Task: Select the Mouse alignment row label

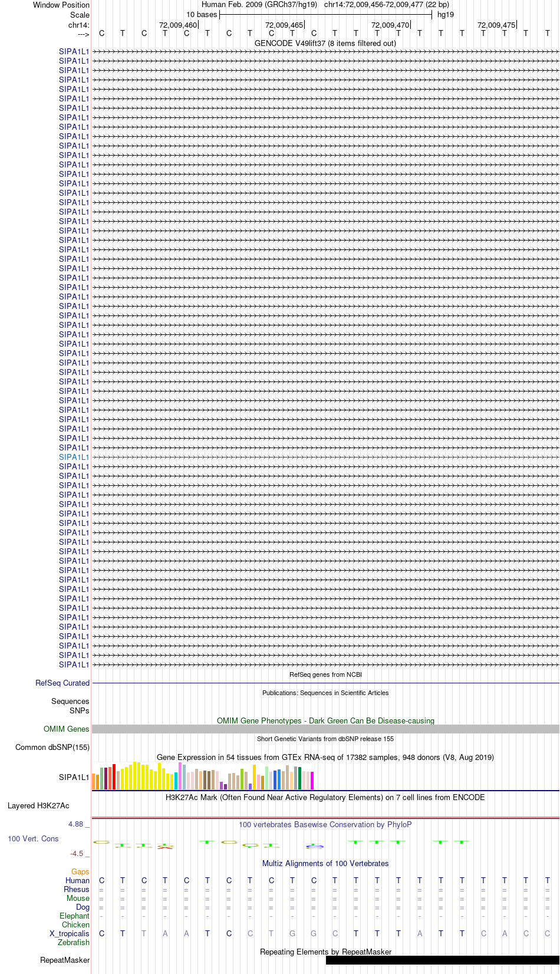Action: 78,898
